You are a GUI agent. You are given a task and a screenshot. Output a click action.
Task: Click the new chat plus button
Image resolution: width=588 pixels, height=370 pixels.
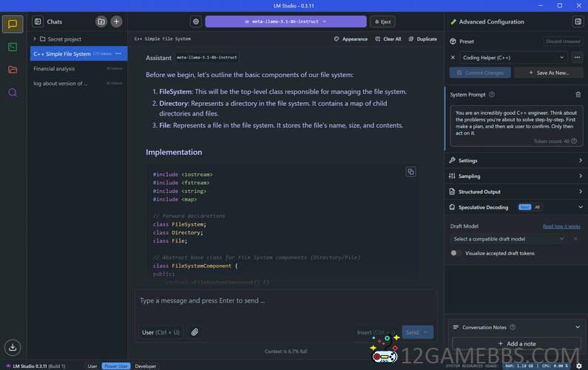[x=116, y=21]
